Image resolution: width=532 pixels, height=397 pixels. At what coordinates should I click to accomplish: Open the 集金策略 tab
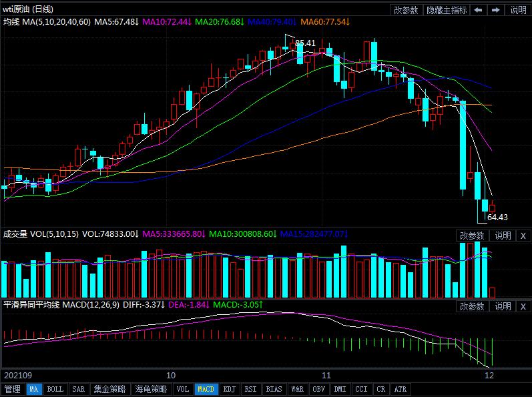[x=109, y=389]
